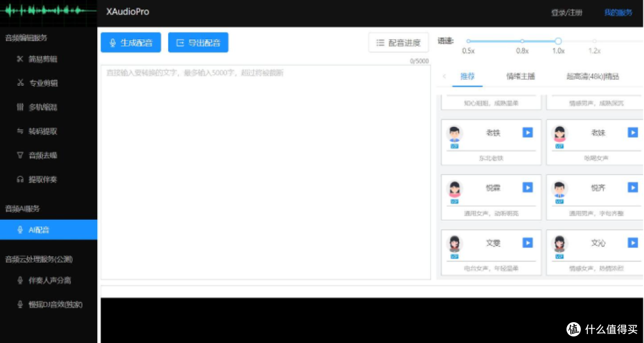
Task: Switch to the 推荐 voice tab
Action: (x=467, y=76)
